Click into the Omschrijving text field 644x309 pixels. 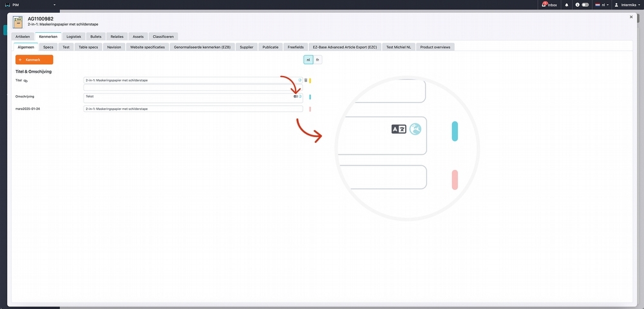[x=187, y=98]
